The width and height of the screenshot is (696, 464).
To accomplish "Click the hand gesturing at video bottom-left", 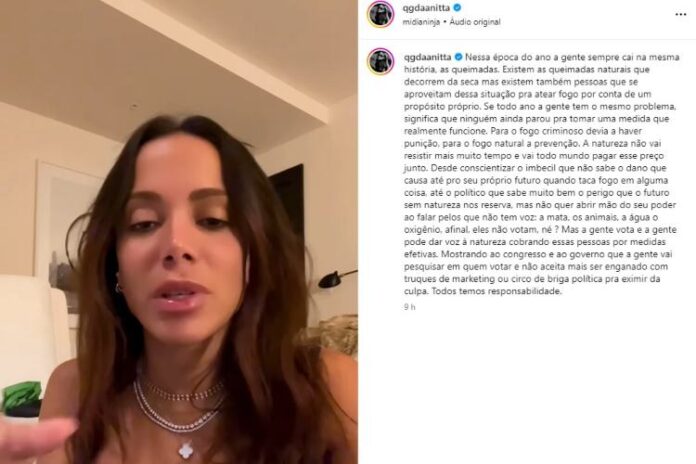I will pyautogui.click(x=36, y=439).
